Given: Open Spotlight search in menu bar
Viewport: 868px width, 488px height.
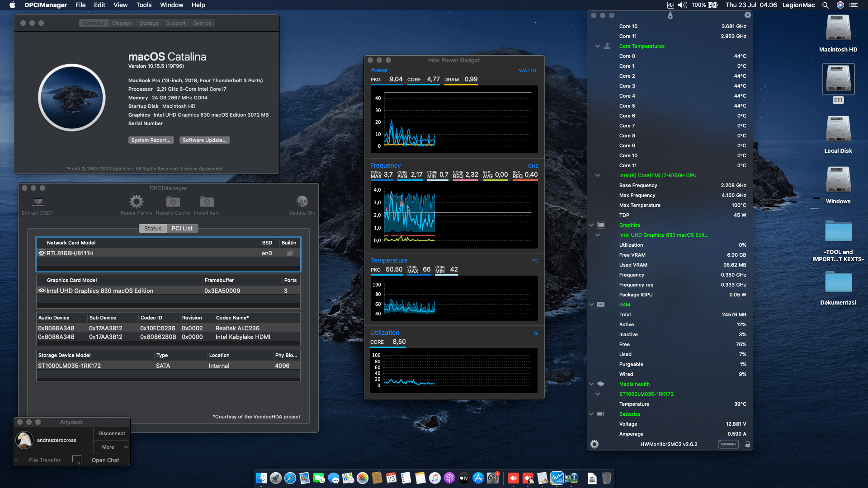Looking at the screenshot, I should [826, 5].
